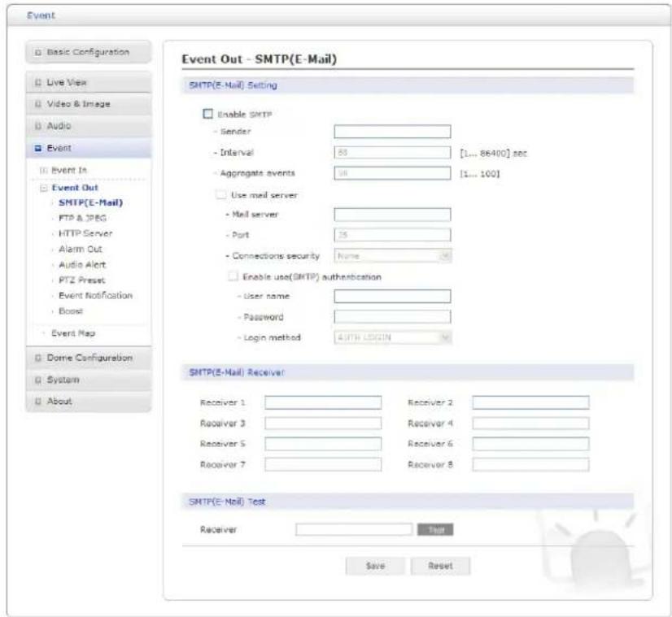This screenshot has height=617, width=672.
Task: Reset the SMTP form
Action: tap(440, 566)
